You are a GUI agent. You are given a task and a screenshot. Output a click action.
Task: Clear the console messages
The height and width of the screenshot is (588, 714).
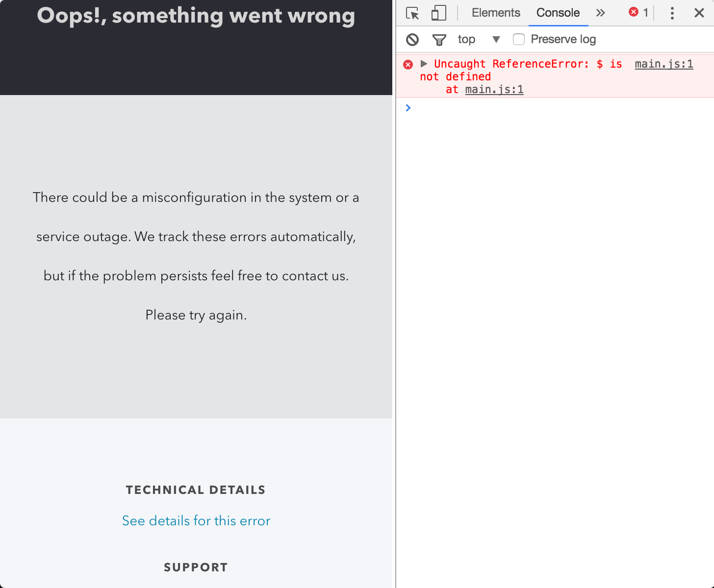412,39
